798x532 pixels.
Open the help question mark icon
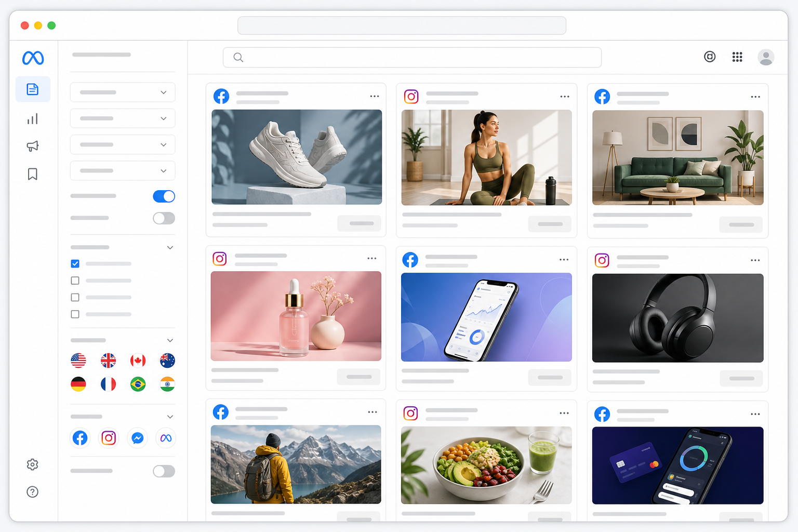click(33, 492)
